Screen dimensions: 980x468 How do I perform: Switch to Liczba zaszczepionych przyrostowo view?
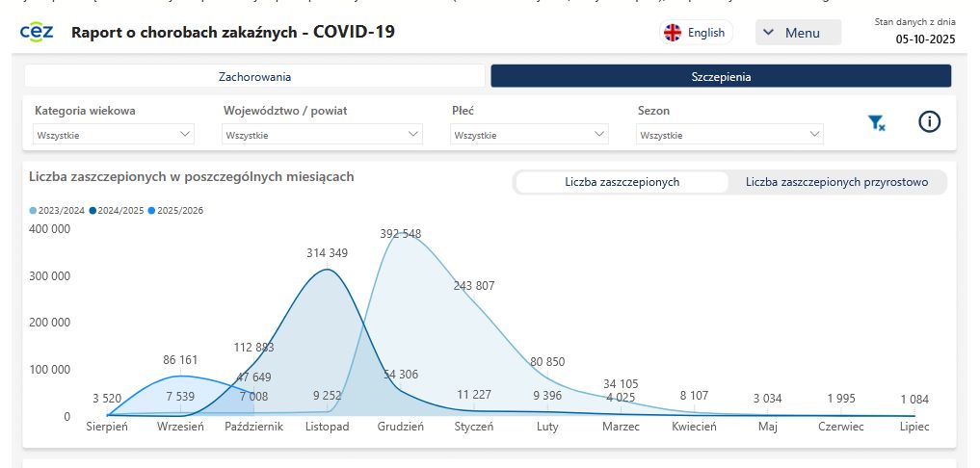coord(836,182)
